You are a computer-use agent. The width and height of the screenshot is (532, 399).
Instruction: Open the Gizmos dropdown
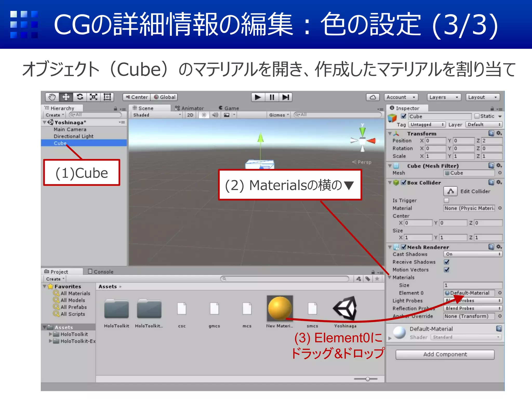coord(279,115)
